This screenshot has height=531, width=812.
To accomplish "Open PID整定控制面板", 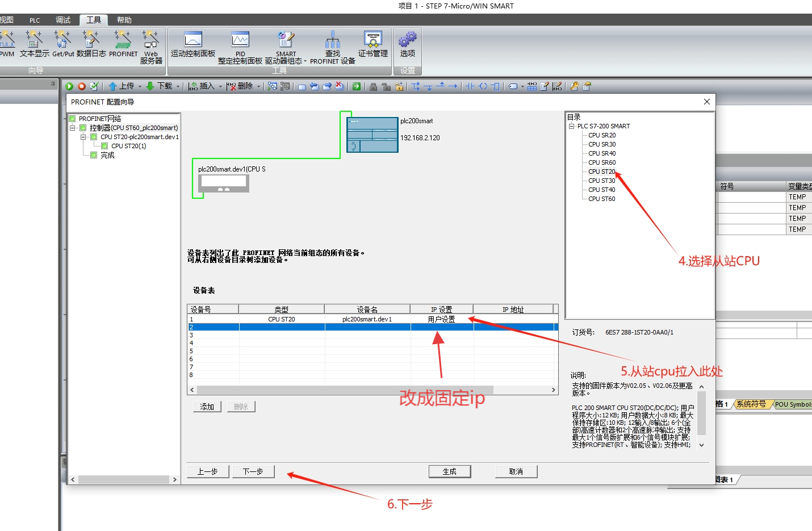I will click(x=240, y=45).
